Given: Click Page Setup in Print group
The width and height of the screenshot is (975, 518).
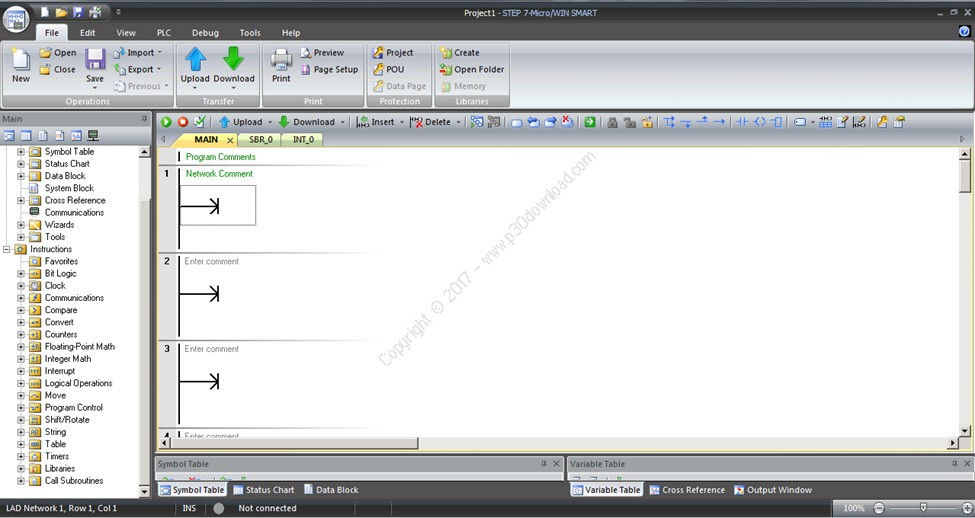Looking at the screenshot, I should tap(330, 70).
